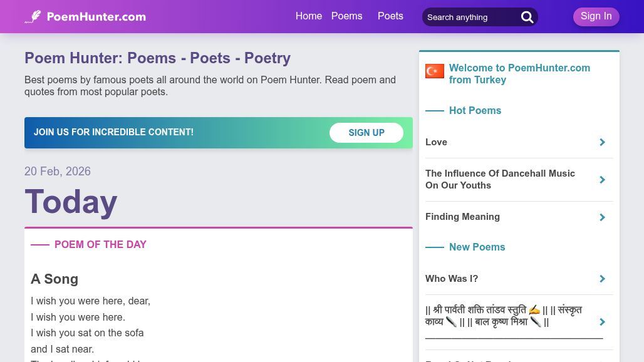644x362 pixels.
Task: Click the PoemHunter feather logo icon
Action: click(33, 17)
